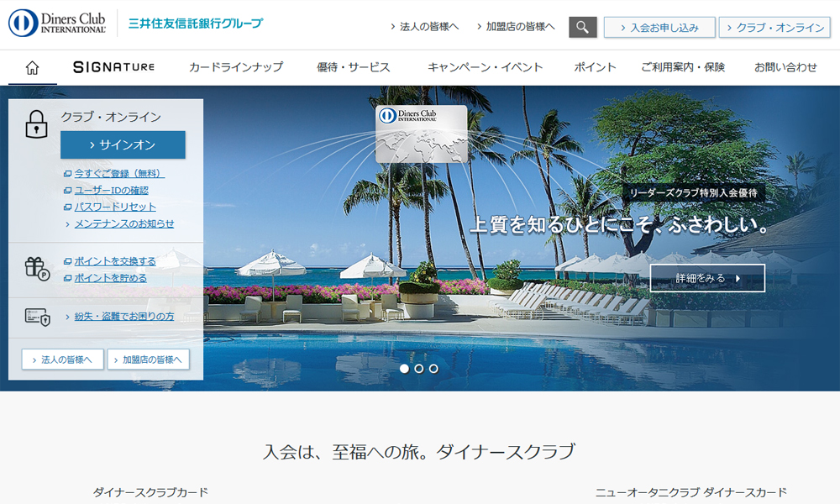Open キャンペーン・イベント menu
840x504 pixels.
tap(485, 67)
